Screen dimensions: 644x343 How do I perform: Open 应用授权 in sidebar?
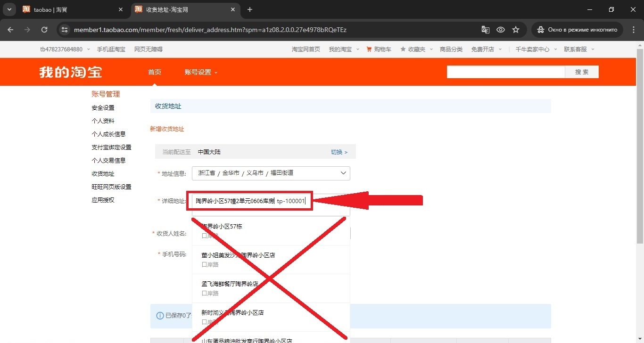tap(103, 200)
